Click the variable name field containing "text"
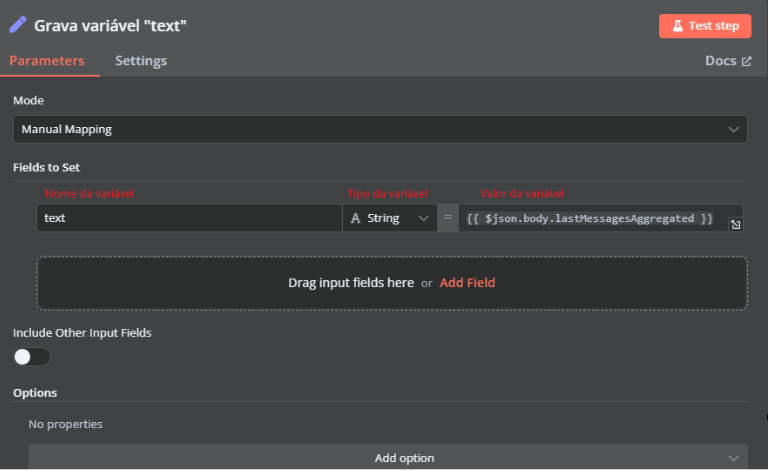 coord(190,218)
